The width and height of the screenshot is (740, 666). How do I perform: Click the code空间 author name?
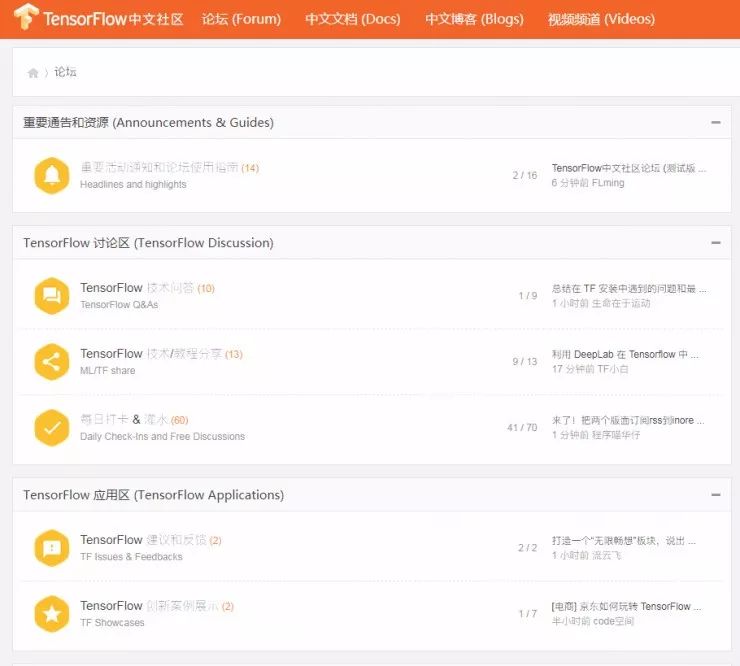tap(613, 621)
